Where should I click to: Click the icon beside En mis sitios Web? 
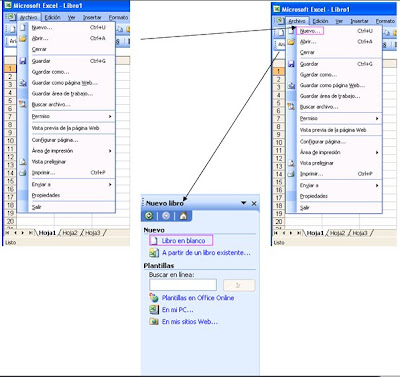click(154, 322)
